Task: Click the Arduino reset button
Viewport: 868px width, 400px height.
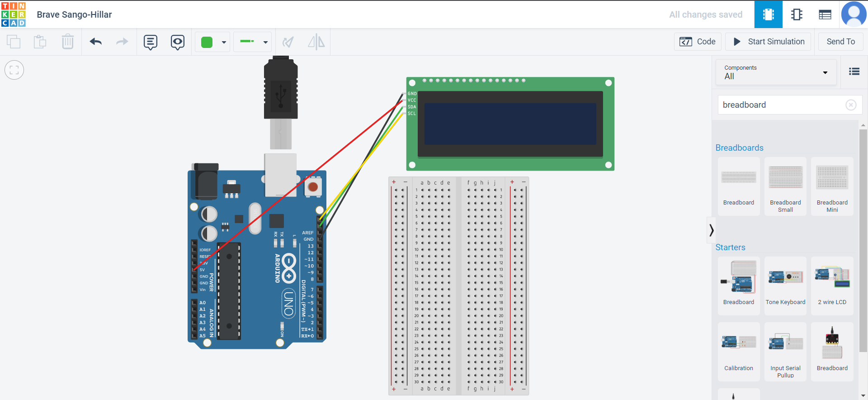Action: (x=313, y=187)
